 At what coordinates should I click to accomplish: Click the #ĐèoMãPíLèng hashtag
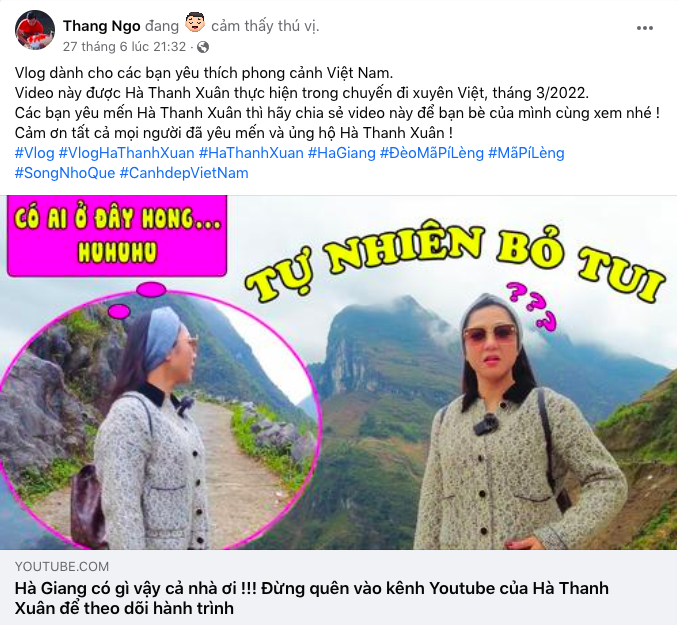pos(432,153)
